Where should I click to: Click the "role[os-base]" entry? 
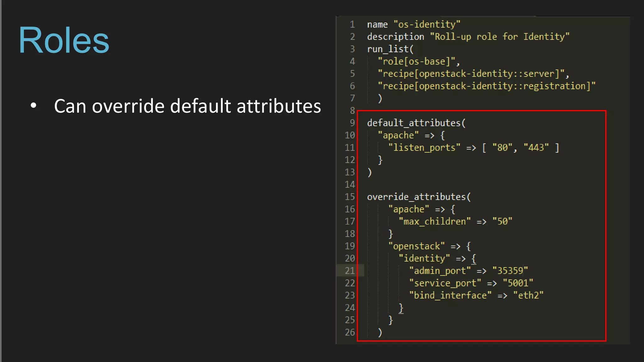point(417,61)
